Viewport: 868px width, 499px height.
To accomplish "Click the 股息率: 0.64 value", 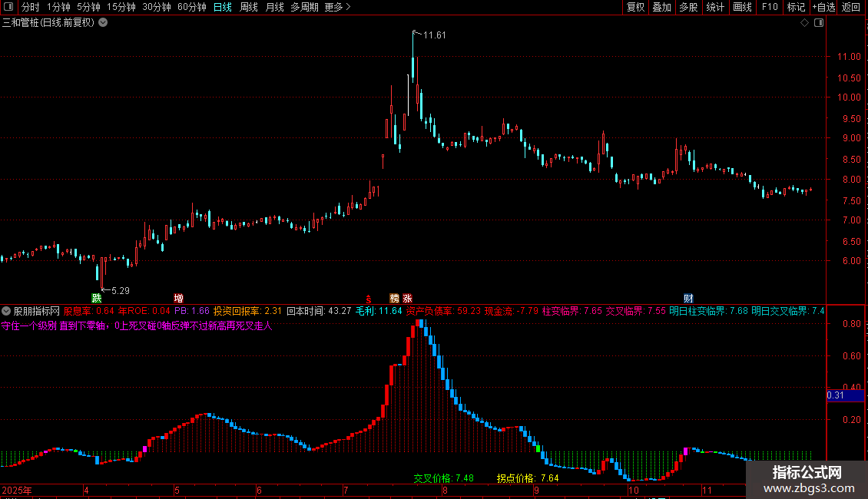I will tap(88, 311).
